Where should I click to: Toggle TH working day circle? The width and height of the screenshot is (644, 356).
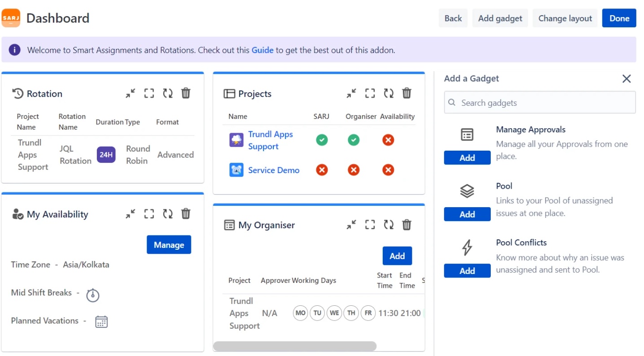tap(351, 313)
